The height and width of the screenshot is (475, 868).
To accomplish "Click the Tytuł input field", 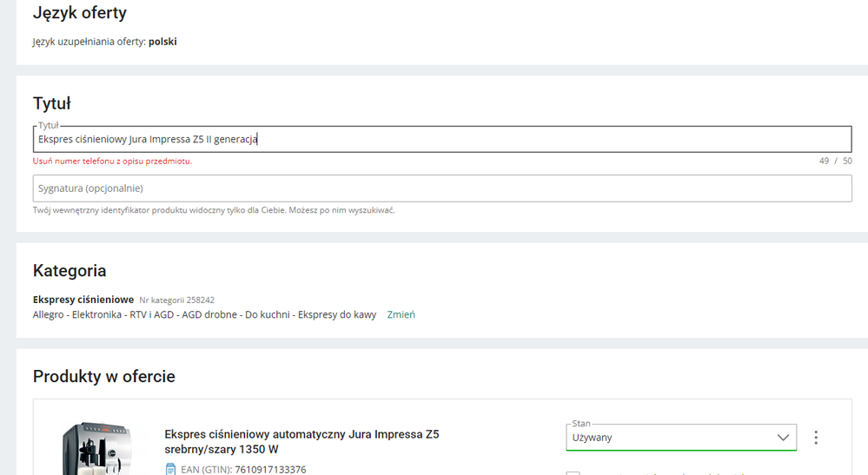I will 441,139.
